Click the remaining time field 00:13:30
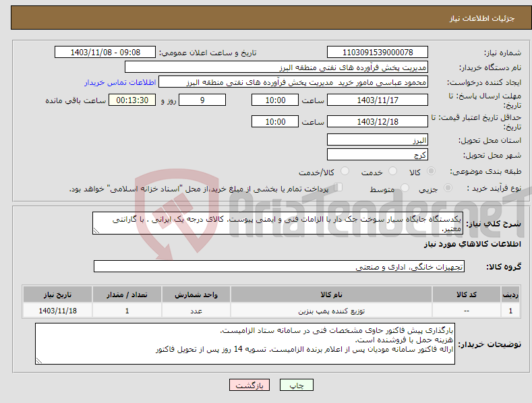 (132, 100)
